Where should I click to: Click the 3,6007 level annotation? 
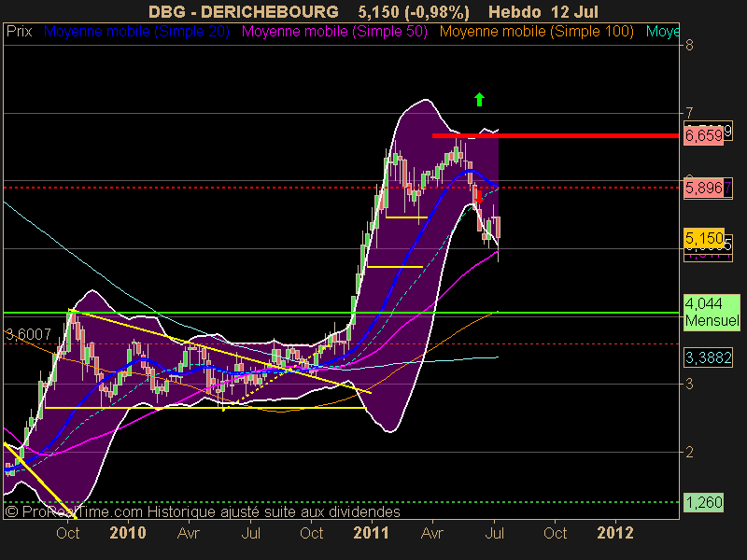coord(28,334)
